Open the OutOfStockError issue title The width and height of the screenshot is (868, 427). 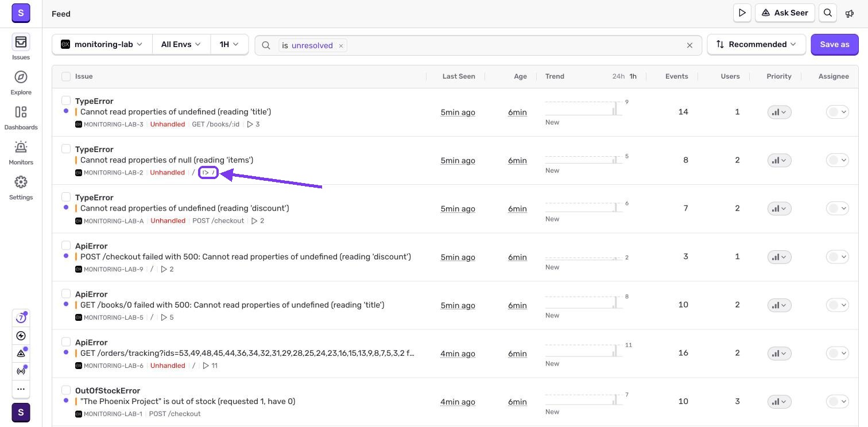click(108, 391)
